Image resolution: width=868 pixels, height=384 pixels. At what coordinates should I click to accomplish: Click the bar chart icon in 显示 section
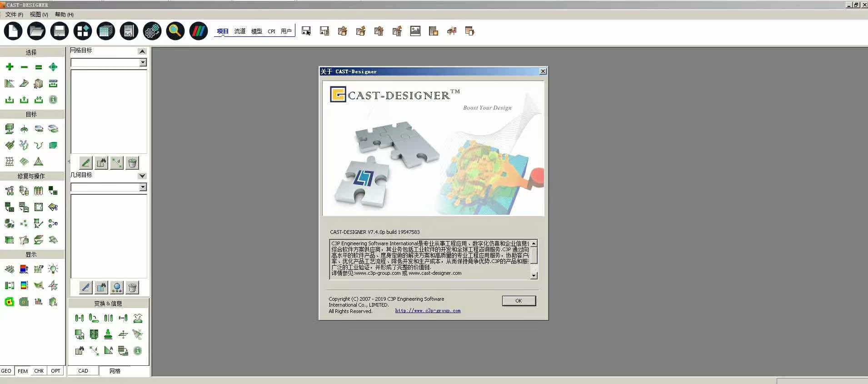(x=39, y=302)
